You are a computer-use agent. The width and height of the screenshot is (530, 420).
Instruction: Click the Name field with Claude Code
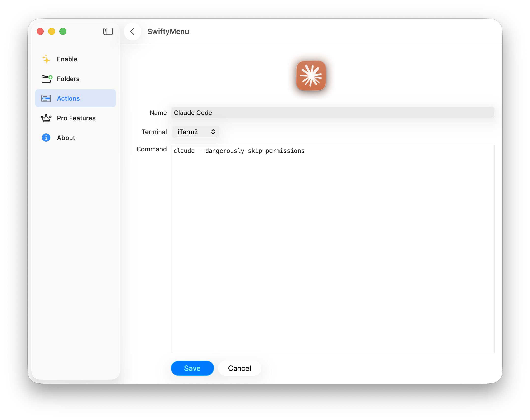tap(332, 113)
